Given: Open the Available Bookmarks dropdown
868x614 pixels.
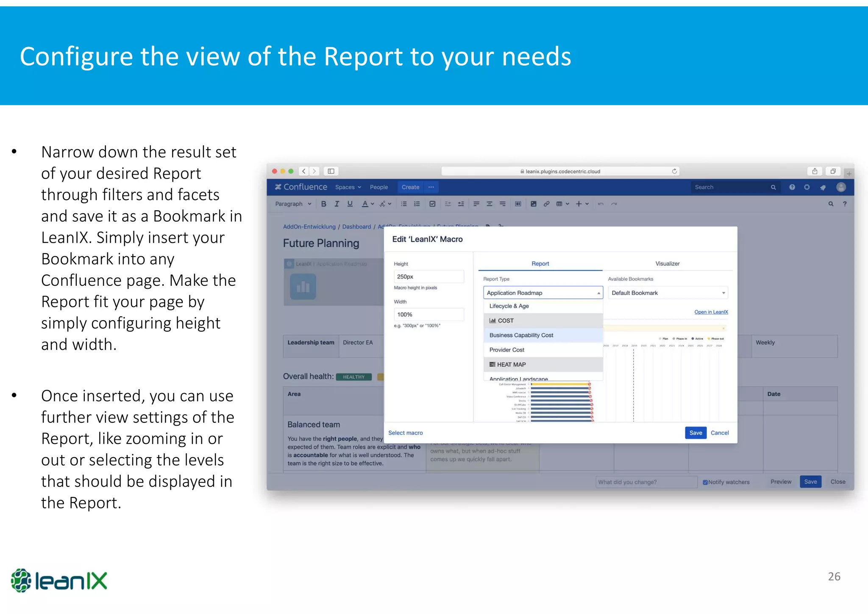Looking at the screenshot, I should coord(668,293).
